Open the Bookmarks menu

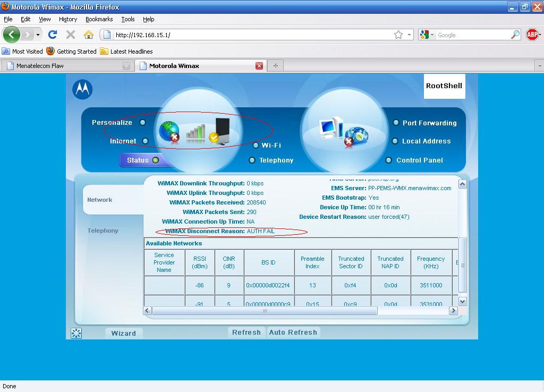click(x=99, y=19)
